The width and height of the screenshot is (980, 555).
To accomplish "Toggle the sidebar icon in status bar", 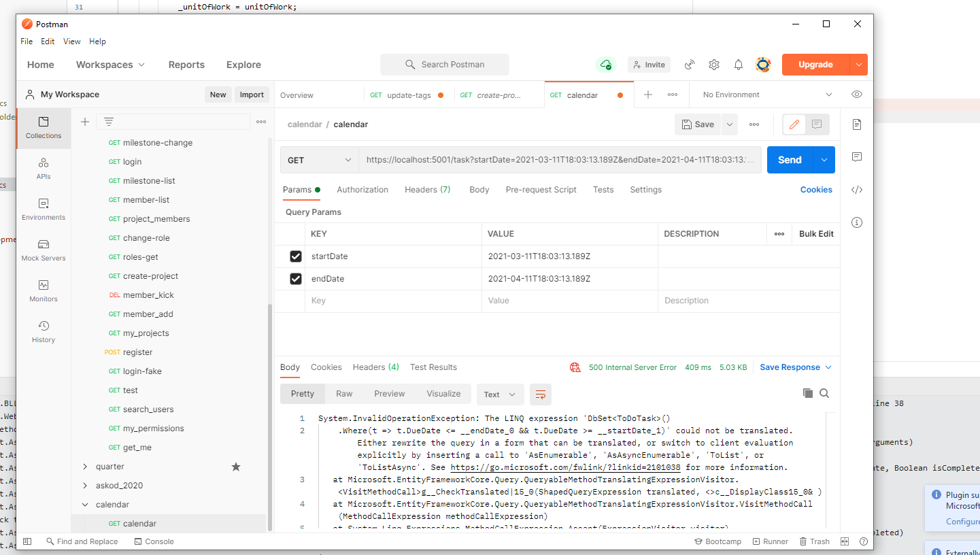I will (27, 541).
